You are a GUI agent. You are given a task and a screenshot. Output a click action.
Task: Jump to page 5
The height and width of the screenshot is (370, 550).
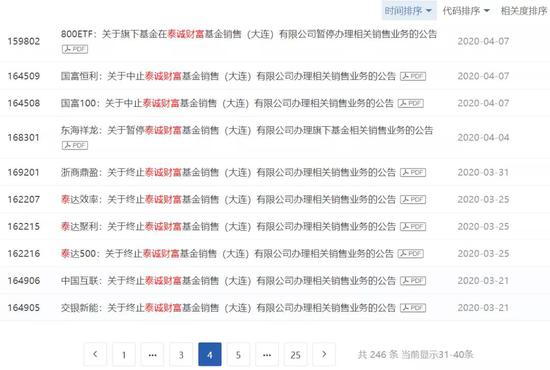coord(238,354)
